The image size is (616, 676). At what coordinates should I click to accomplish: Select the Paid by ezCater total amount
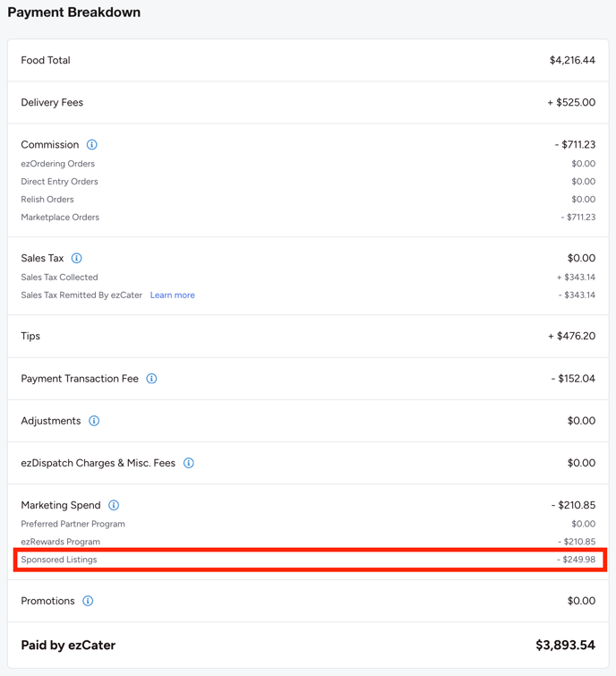pyautogui.click(x=565, y=645)
